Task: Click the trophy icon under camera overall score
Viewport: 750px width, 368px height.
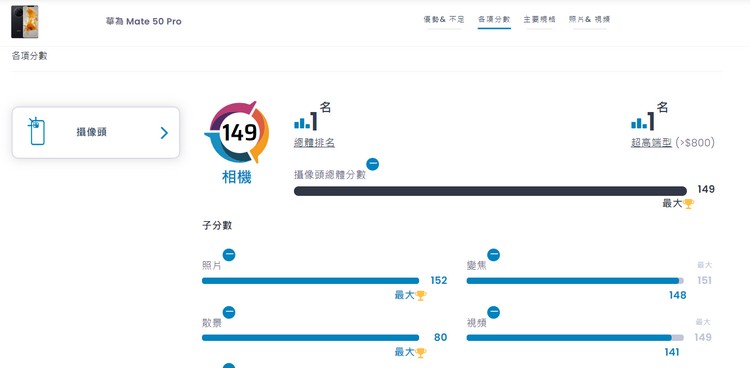Action: (x=688, y=204)
